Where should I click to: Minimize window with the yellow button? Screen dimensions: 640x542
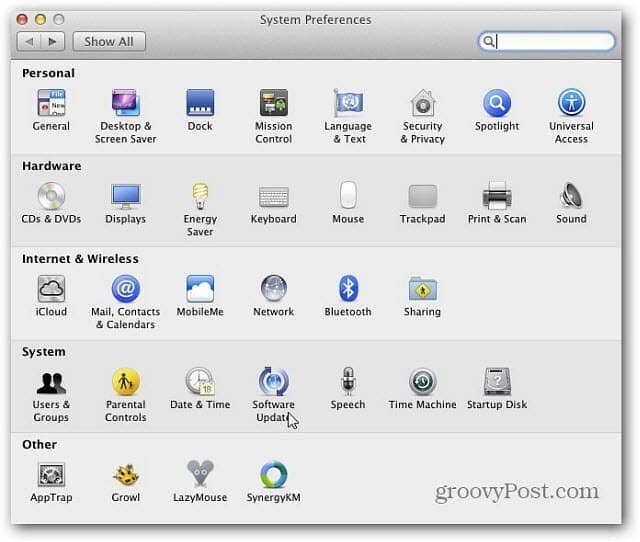point(40,19)
